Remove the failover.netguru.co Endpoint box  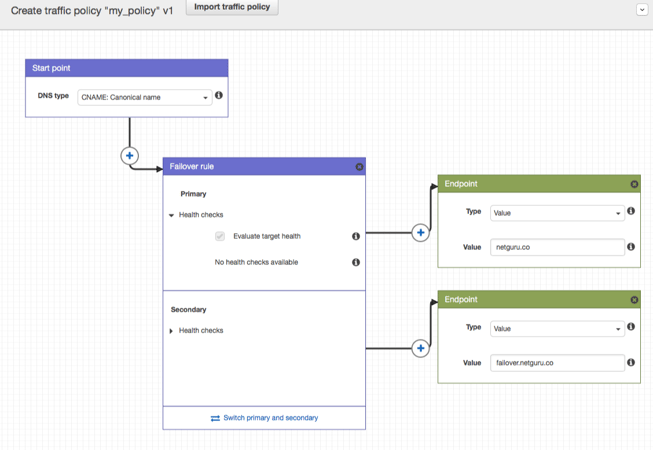[x=634, y=300]
